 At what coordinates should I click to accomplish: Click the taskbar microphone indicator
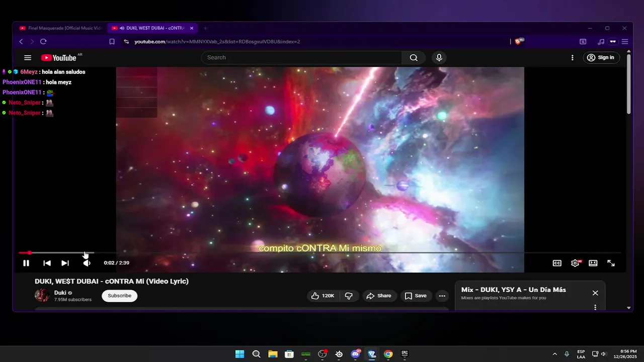(567, 354)
